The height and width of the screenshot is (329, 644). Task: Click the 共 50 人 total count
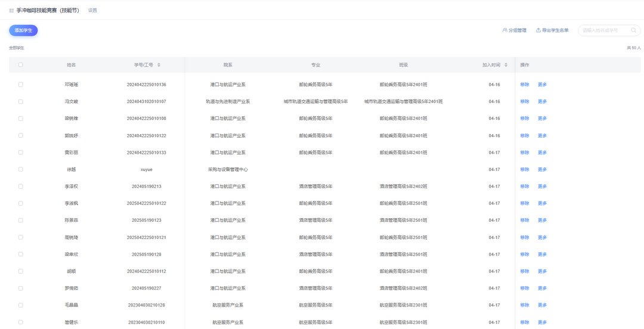click(x=634, y=48)
